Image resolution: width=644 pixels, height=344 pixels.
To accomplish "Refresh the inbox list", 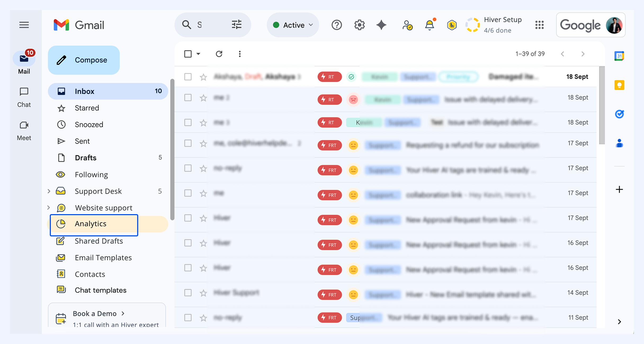I will coord(219,54).
